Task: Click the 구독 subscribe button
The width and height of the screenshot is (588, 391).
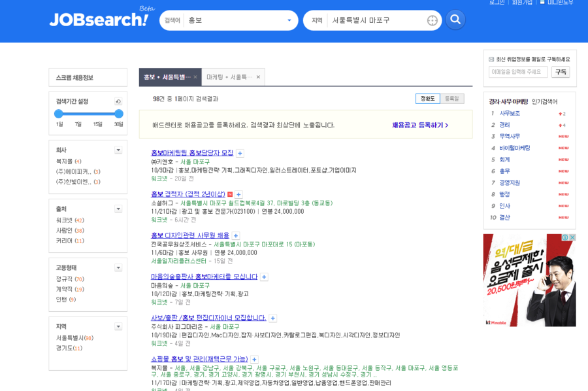Action: click(x=561, y=72)
